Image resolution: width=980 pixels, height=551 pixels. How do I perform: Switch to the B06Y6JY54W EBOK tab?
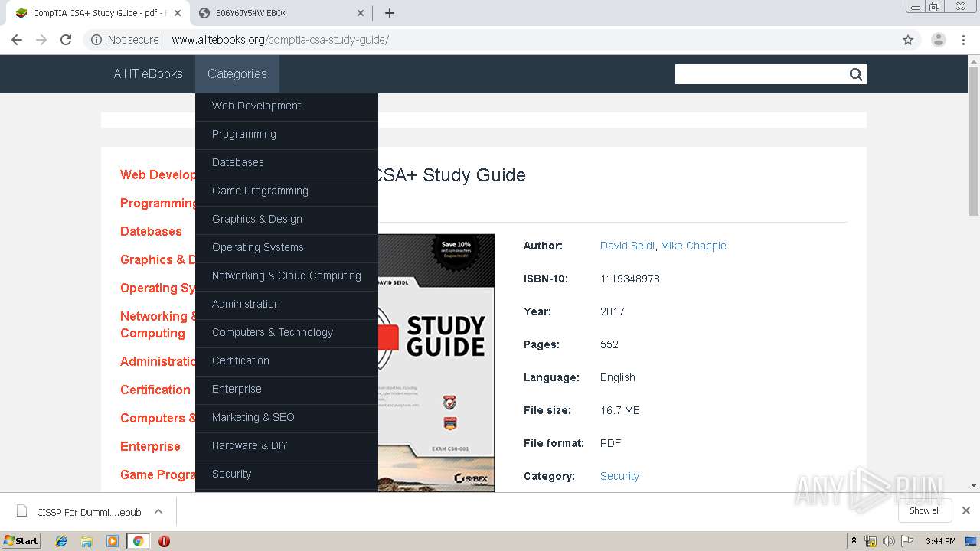280,13
